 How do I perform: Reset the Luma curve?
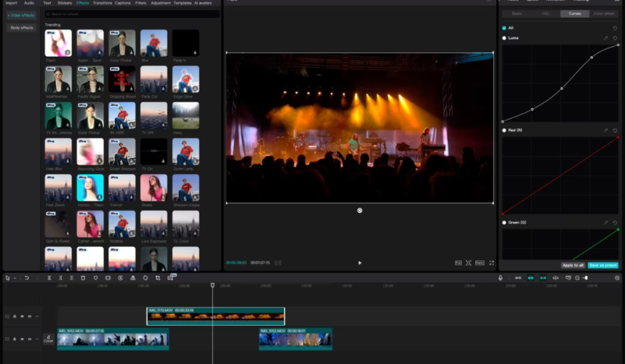click(615, 38)
